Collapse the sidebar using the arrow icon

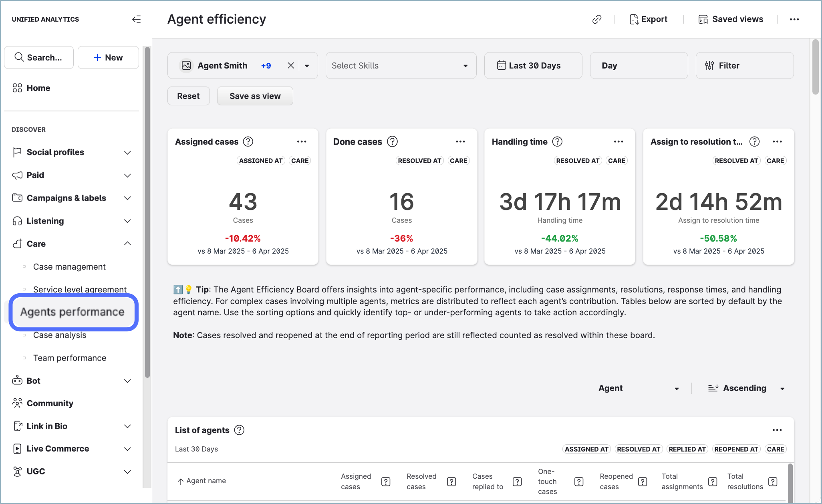click(x=136, y=19)
